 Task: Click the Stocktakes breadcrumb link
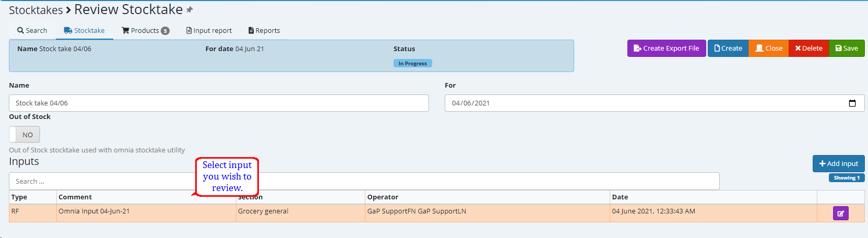[x=35, y=10]
